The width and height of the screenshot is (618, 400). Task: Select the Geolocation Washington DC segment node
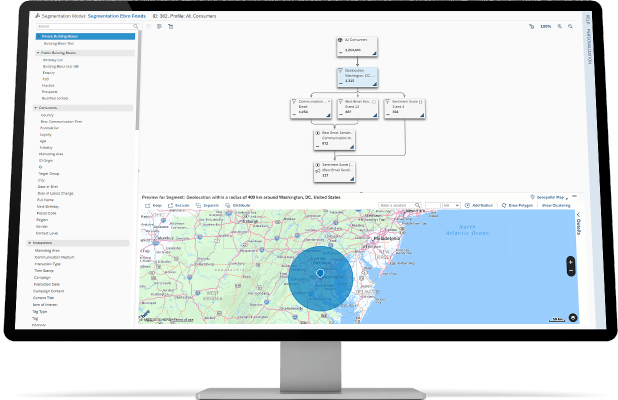(357, 77)
